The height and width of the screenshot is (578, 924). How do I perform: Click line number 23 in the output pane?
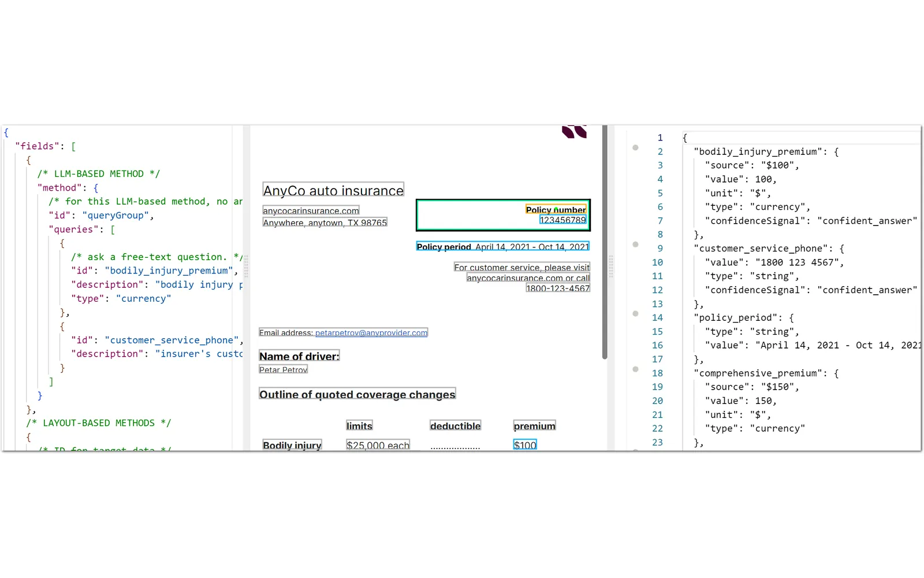657,443
